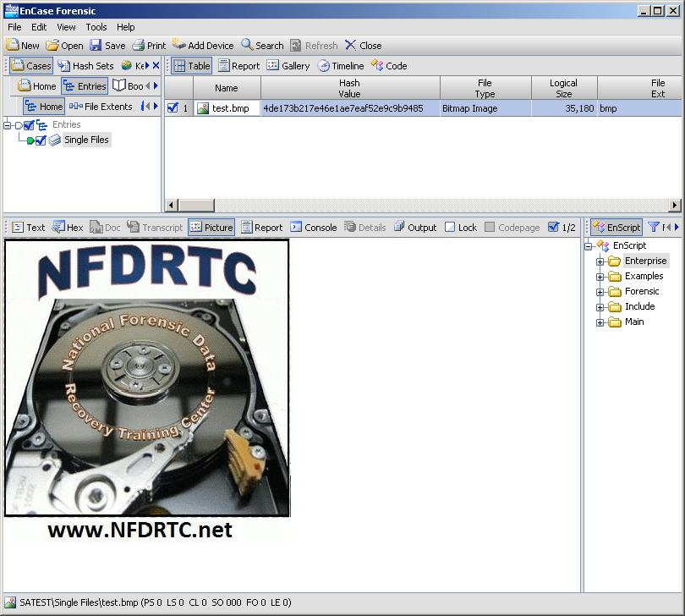Open Timeline view
The image size is (685, 616).
tap(341, 66)
